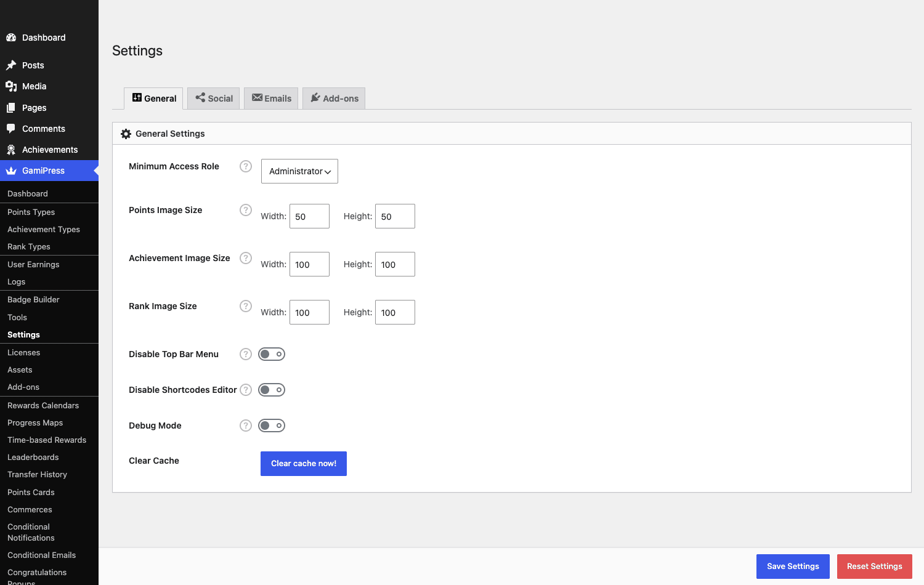Image resolution: width=924 pixels, height=585 pixels.
Task: Open the Tools submenu item
Action: pos(49,317)
